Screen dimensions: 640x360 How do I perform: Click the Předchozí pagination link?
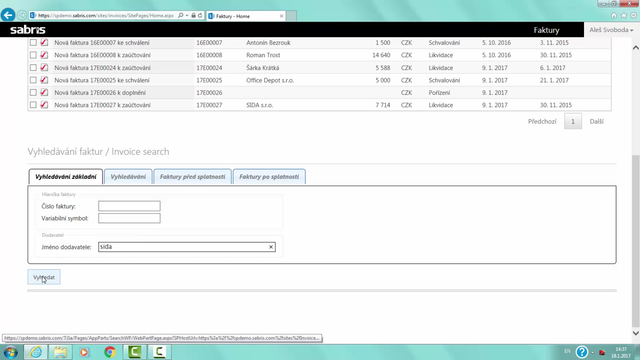[x=542, y=121]
